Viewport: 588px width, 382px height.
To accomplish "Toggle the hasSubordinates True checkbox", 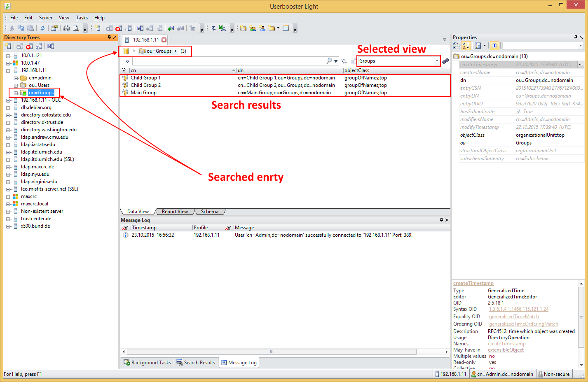I will coord(518,112).
